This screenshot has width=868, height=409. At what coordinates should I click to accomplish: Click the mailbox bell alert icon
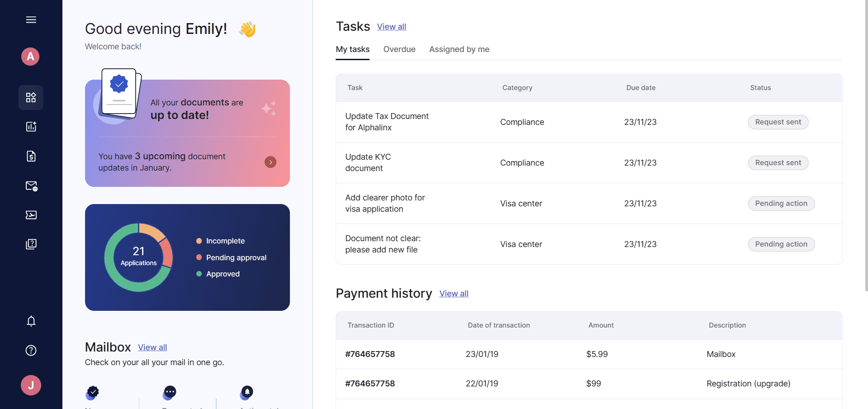[247, 392]
